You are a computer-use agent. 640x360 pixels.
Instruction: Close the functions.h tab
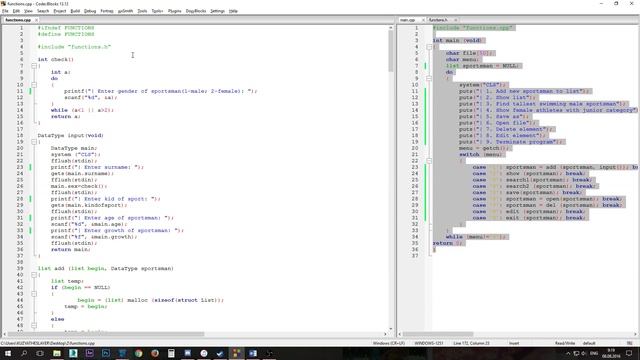[x=456, y=20]
